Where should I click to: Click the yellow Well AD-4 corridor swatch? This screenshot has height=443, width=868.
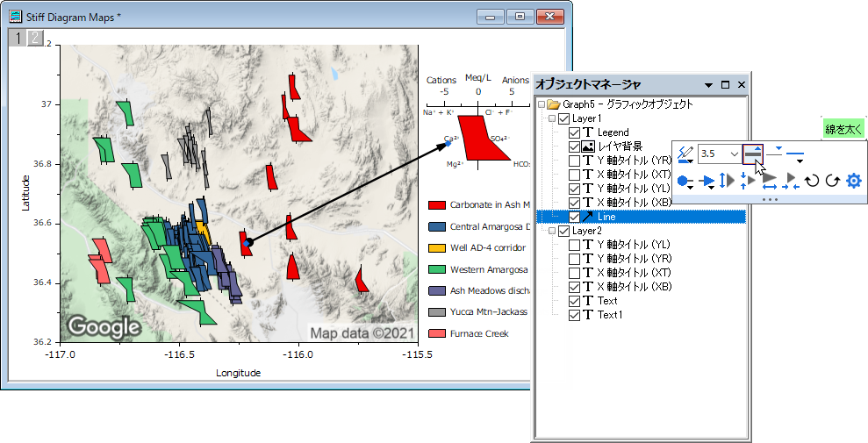click(x=437, y=248)
